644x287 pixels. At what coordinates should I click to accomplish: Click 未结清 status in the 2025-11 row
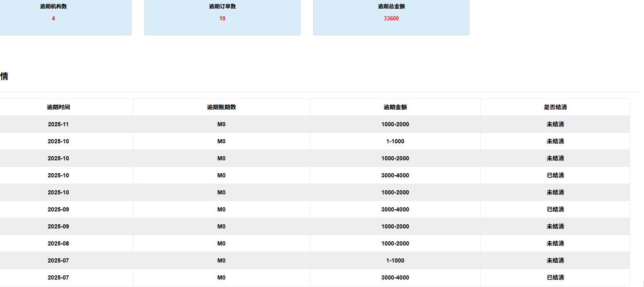point(555,124)
